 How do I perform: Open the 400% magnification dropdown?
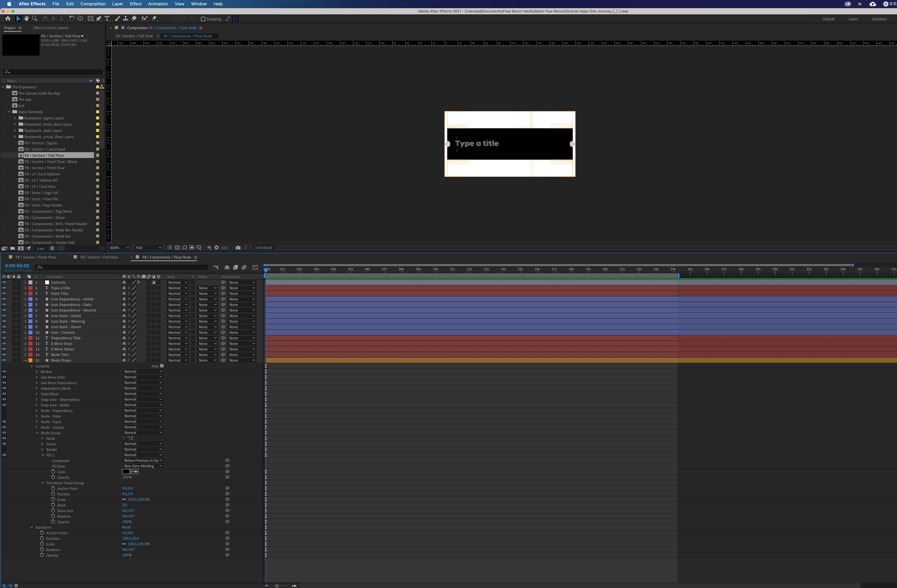(x=119, y=248)
